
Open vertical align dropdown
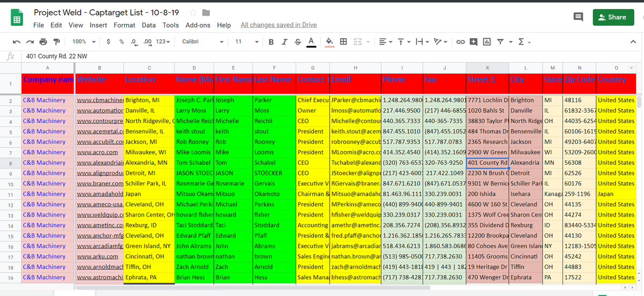405,42
